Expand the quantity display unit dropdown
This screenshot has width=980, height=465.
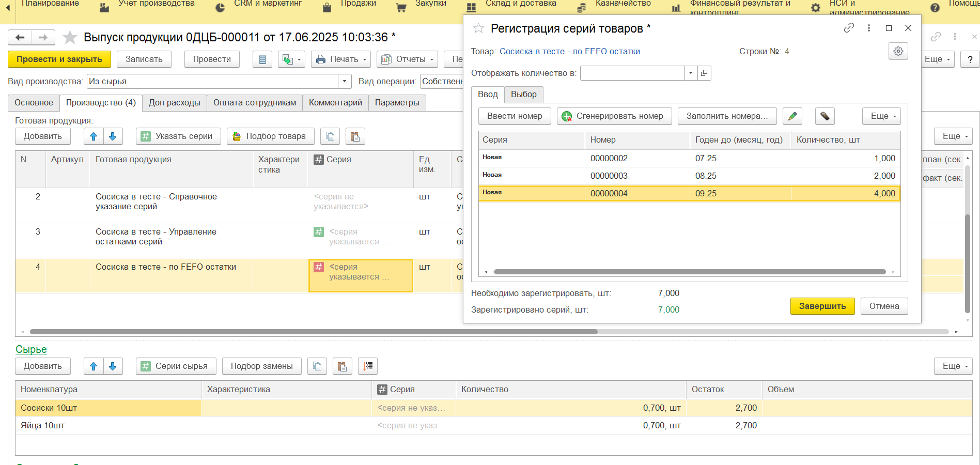tap(690, 73)
